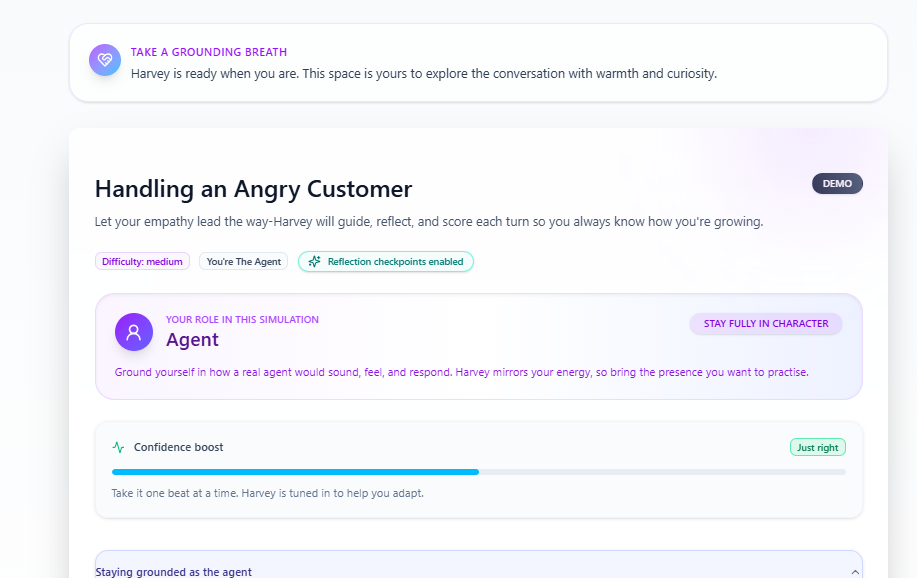Open the grounding breath companion icon
Image resolution: width=917 pixels, height=578 pixels.
[104, 60]
